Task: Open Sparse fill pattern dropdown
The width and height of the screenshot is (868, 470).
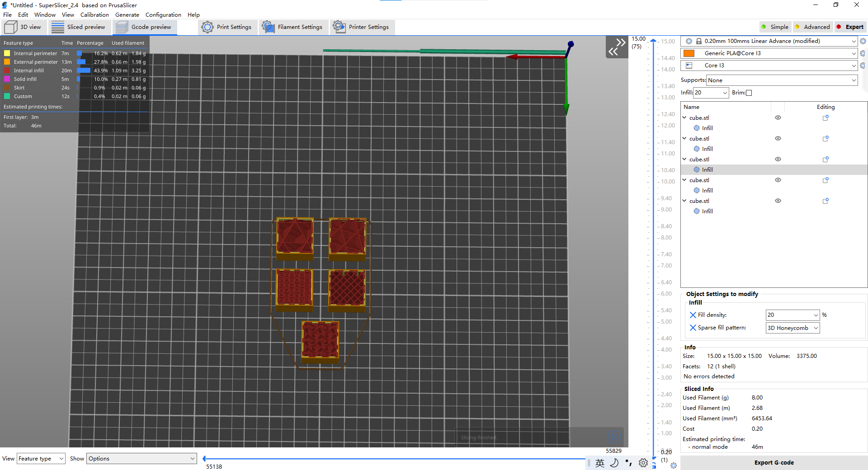Action: point(793,328)
